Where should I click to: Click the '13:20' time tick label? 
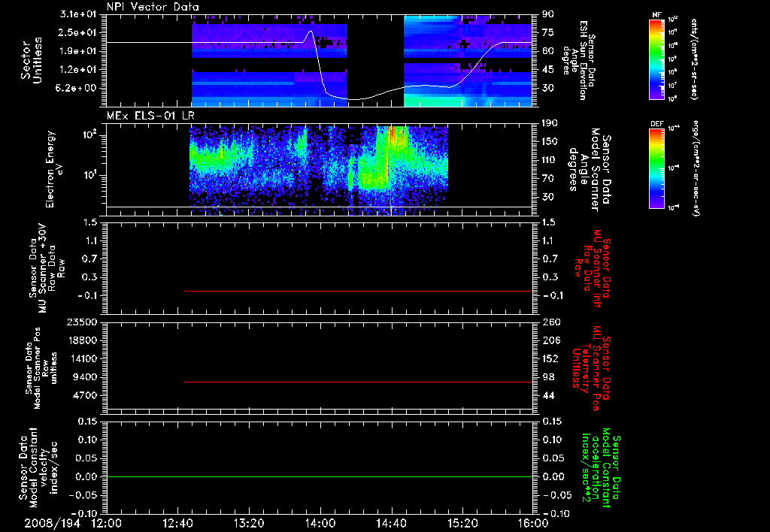click(249, 523)
